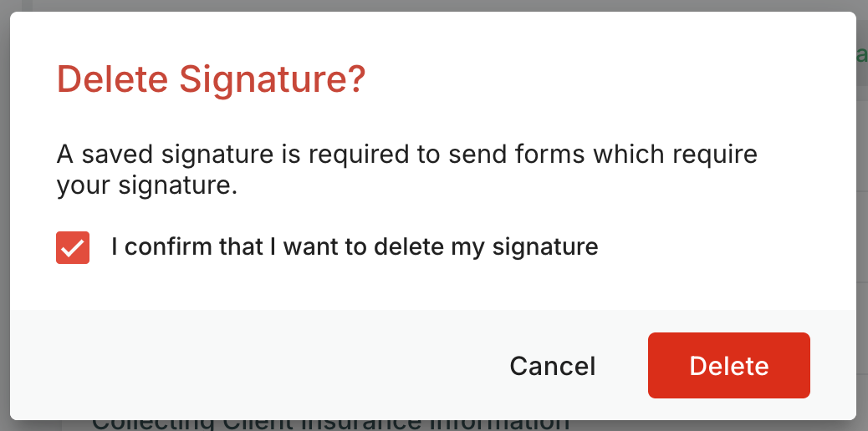This screenshot has height=431, width=868.
Task: Dismiss the dialog with Cancel
Action: [x=552, y=366]
